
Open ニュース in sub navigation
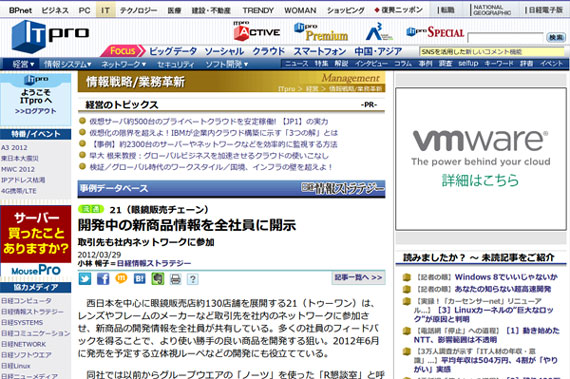pyautogui.click(x=296, y=64)
